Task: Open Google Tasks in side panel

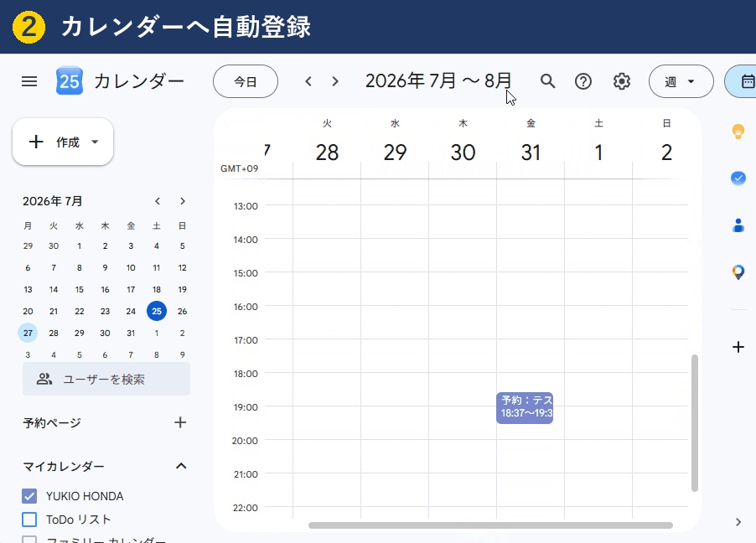Action: [738, 178]
